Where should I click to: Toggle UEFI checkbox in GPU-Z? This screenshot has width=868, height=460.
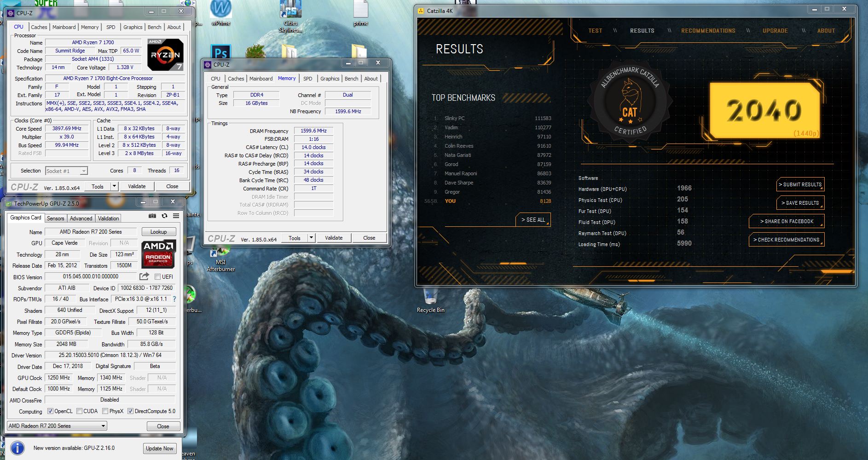[x=157, y=277]
